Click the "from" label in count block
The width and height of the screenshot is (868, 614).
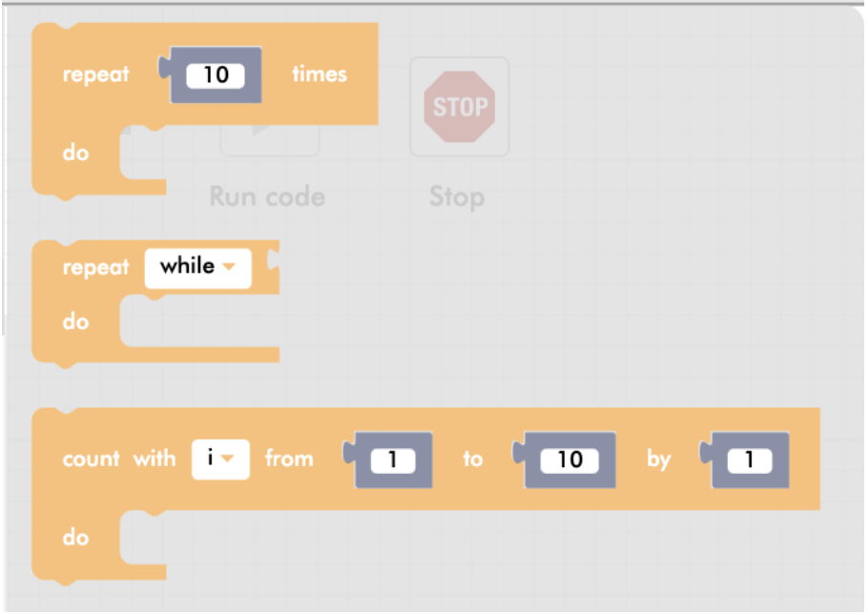289,460
